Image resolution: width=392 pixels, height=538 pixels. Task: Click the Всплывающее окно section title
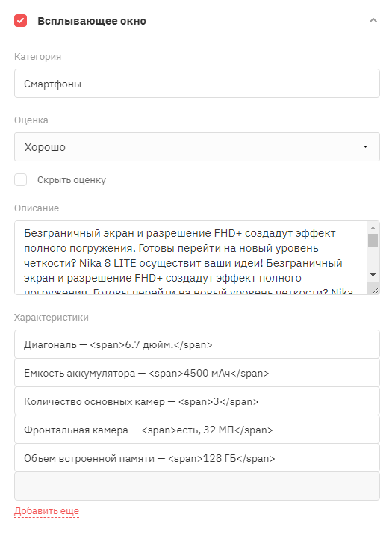click(x=92, y=21)
